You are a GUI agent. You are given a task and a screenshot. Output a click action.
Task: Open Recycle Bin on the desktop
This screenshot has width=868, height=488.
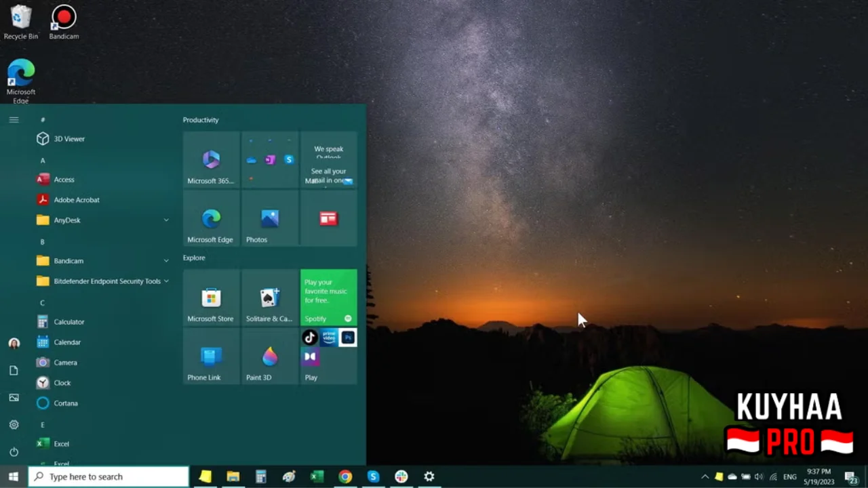21,22
